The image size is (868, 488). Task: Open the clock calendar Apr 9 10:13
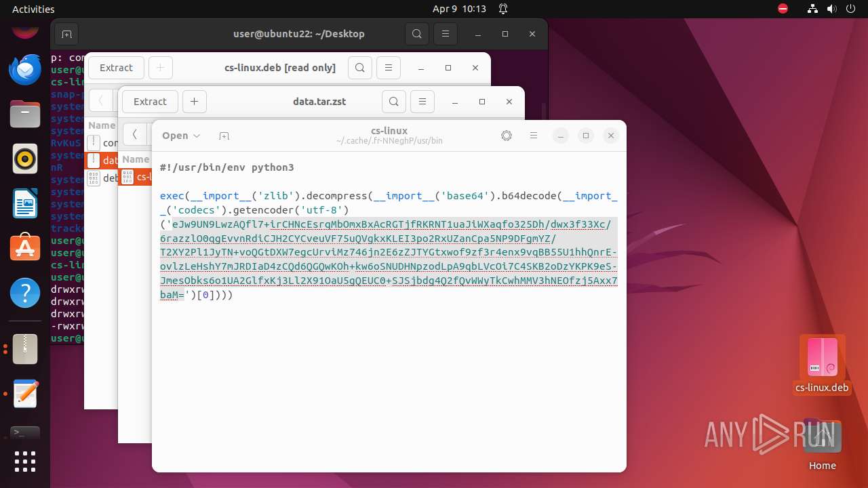[x=459, y=9]
